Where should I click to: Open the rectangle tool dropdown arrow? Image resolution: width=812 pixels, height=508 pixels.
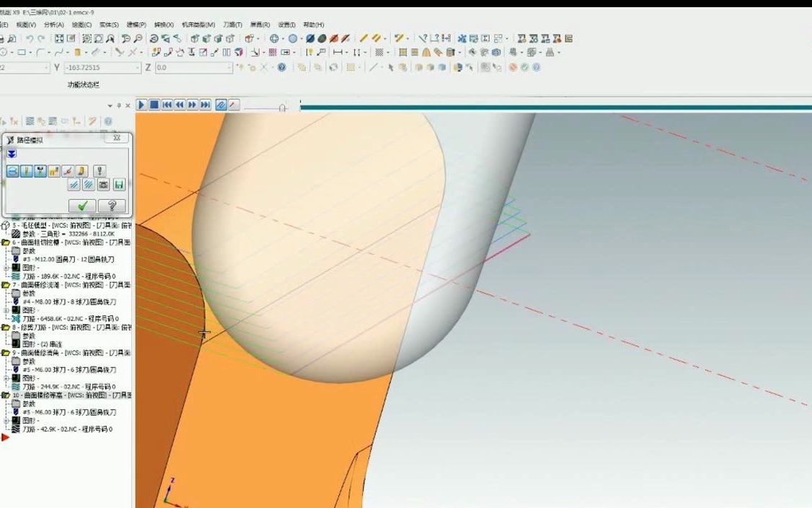(x=30, y=53)
